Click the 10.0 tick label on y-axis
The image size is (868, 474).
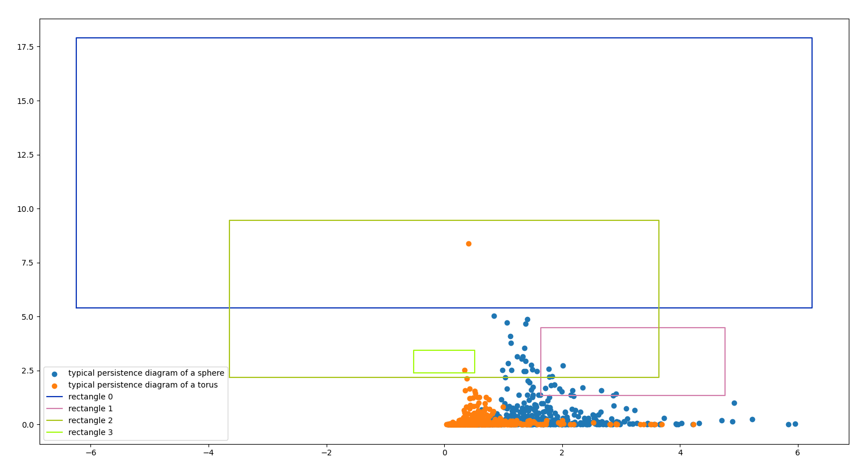point(25,209)
